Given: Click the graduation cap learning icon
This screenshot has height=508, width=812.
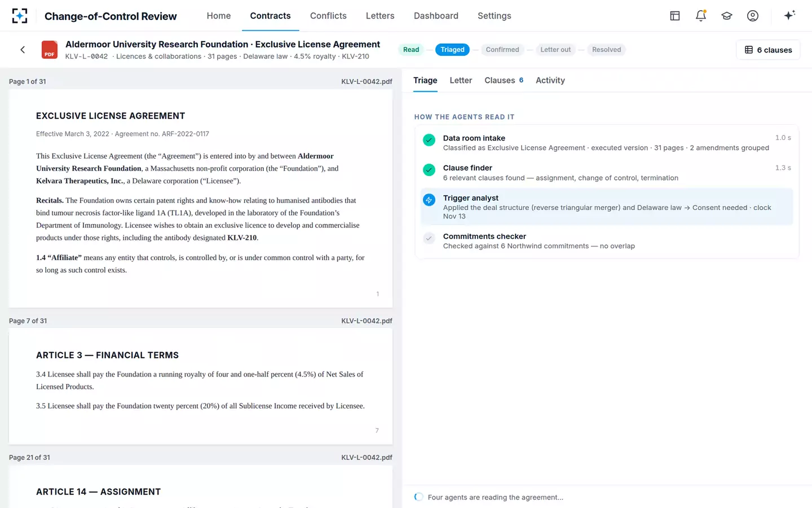Looking at the screenshot, I should pos(727,16).
